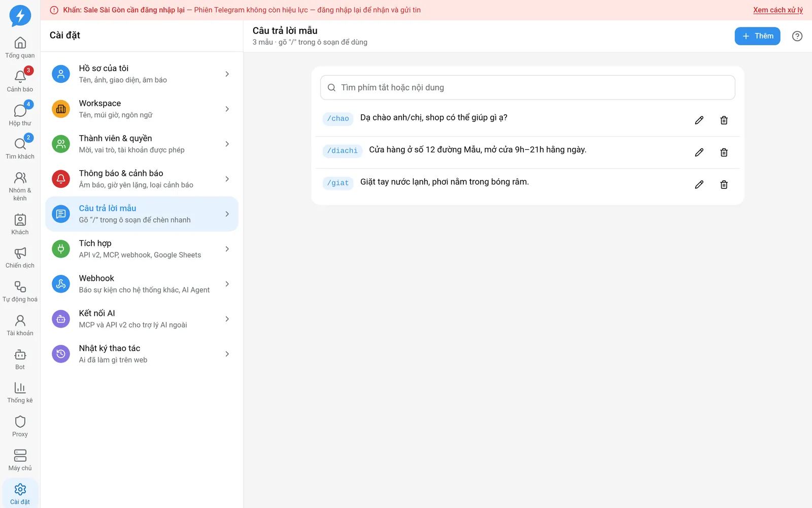Expand Thành viên & quyền chevron
Image resolution: width=812 pixels, height=508 pixels.
pyautogui.click(x=227, y=144)
